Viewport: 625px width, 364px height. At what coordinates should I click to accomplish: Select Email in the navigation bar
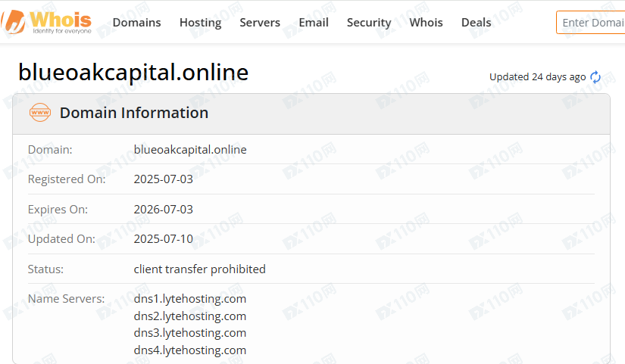pos(314,23)
